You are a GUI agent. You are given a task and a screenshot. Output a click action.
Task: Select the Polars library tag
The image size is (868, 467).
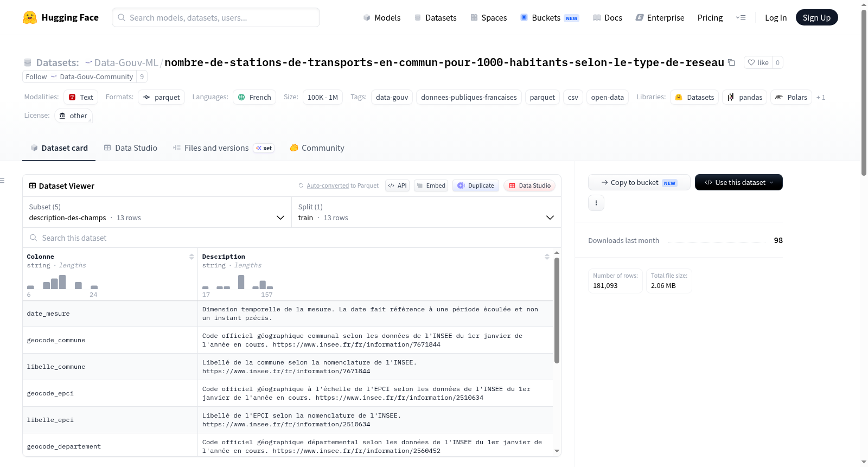coord(791,97)
